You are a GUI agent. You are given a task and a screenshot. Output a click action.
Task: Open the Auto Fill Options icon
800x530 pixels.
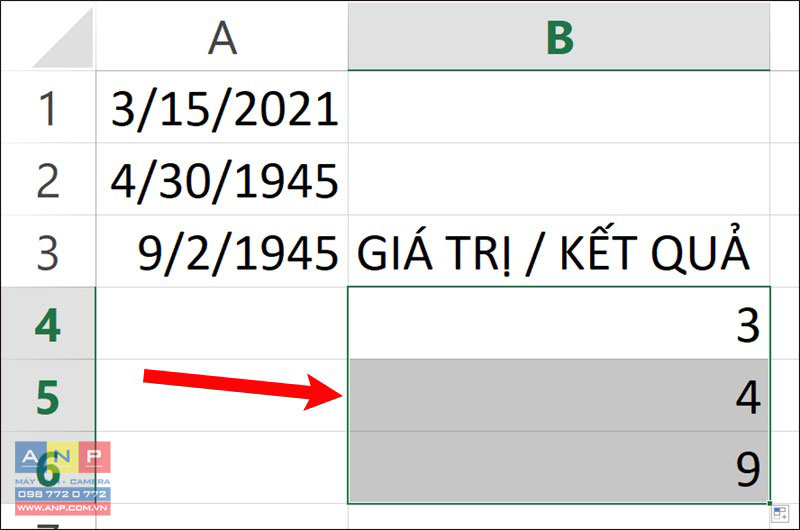[780, 514]
